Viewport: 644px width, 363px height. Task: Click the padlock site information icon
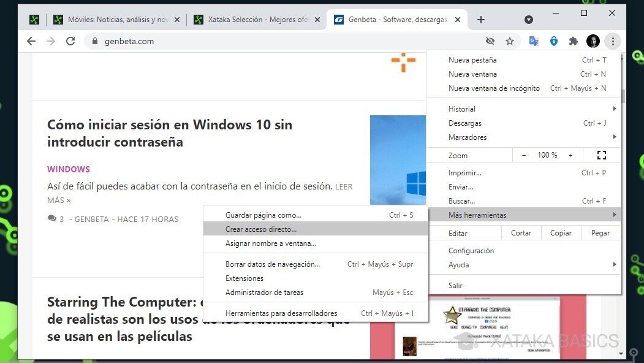94,41
